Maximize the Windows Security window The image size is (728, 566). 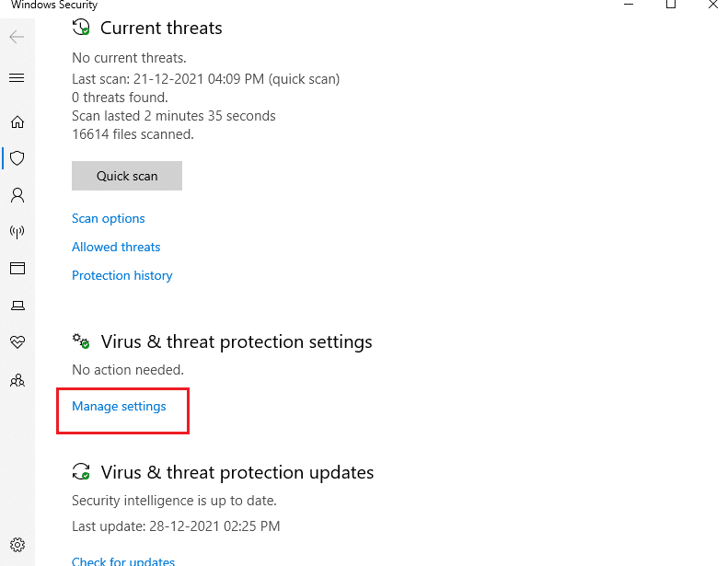(670, 5)
